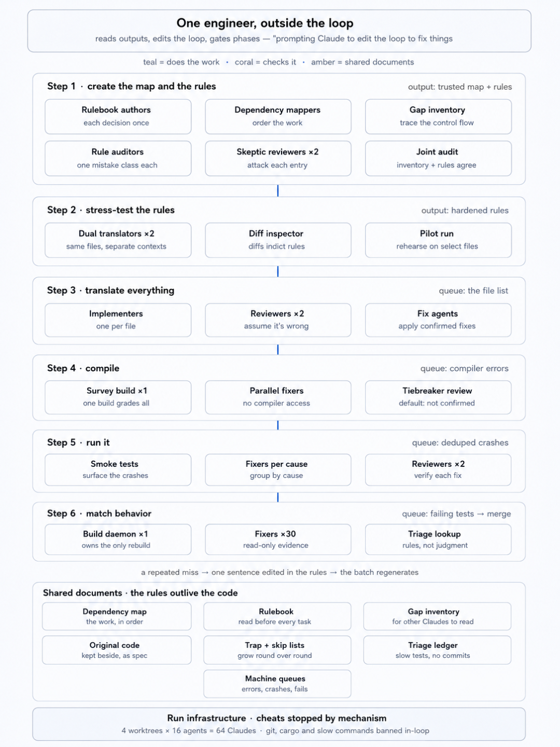Click the Diff inspector box
This screenshot has height=747, width=560.
click(x=278, y=240)
